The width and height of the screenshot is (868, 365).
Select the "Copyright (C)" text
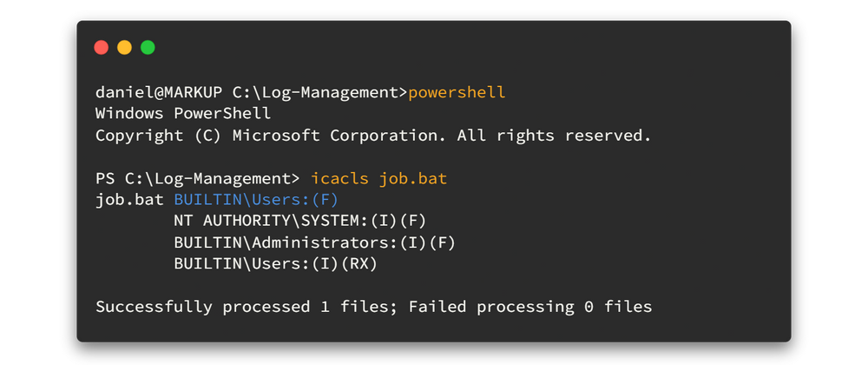139,136
